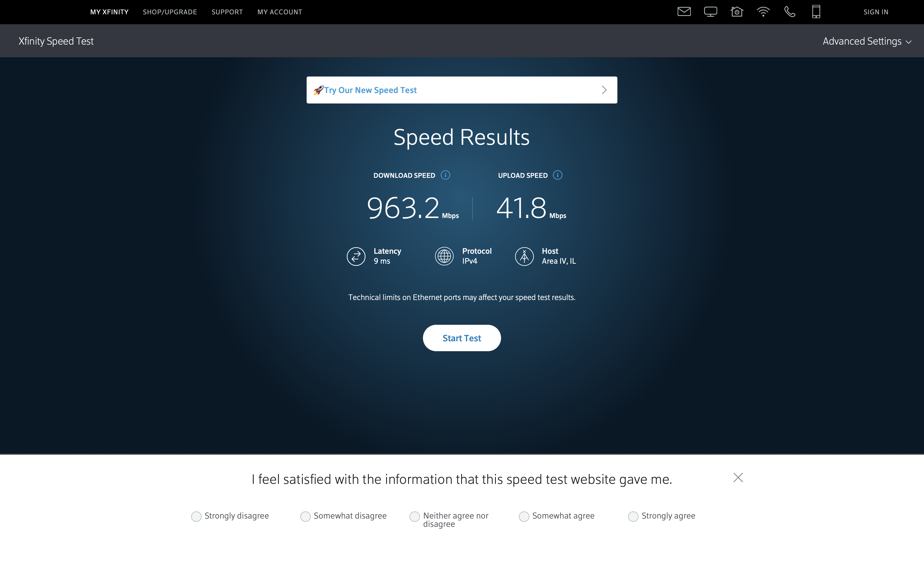Open the SUPPORT menu
This screenshot has width=924, height=578.
[x=227, y=12]
